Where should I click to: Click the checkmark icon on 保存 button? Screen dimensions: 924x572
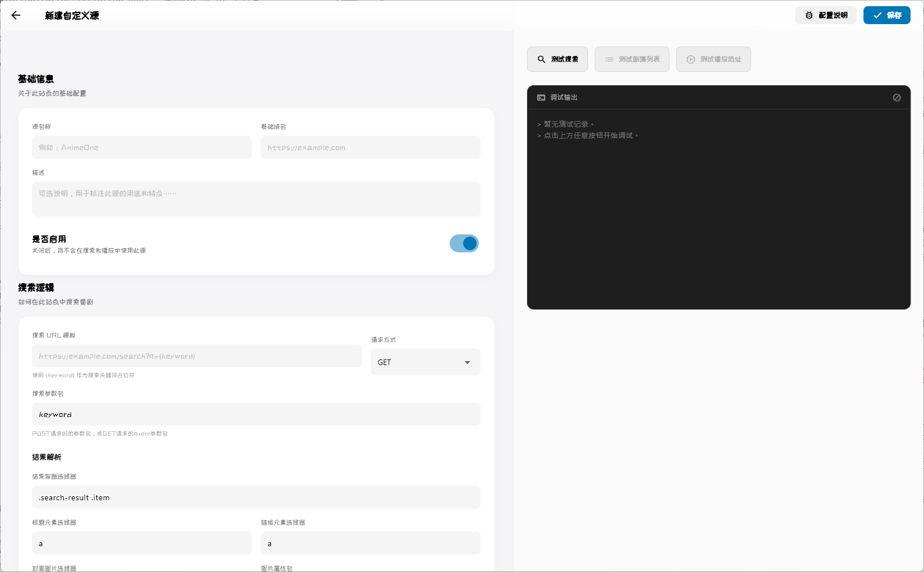[x=878, y=15]
